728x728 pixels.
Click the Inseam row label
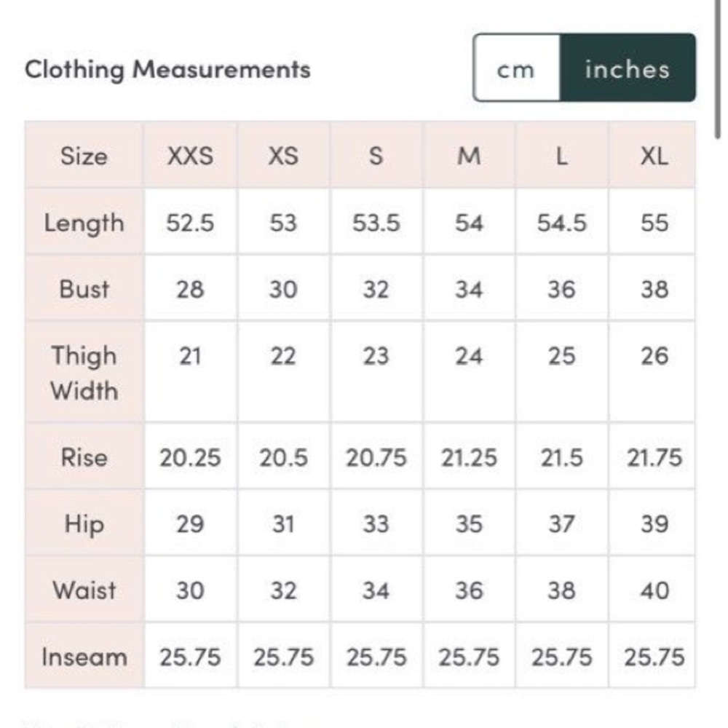point(84,657)
